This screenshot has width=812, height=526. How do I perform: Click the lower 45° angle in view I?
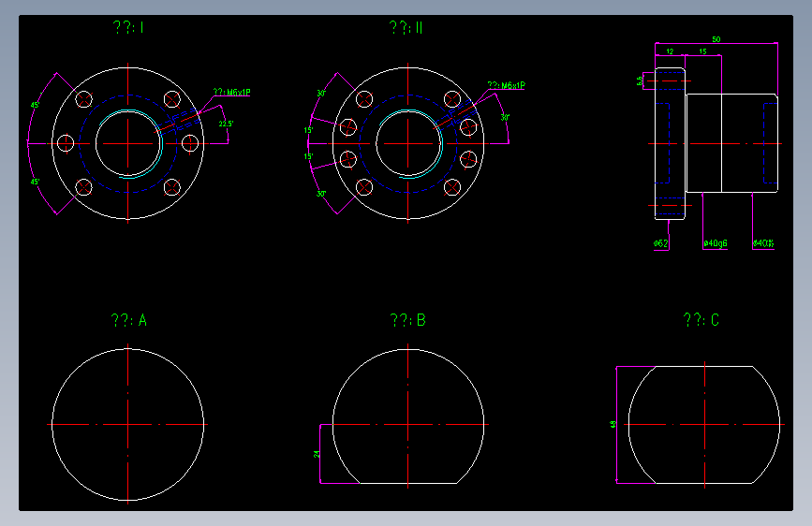(x=35, y=182)
